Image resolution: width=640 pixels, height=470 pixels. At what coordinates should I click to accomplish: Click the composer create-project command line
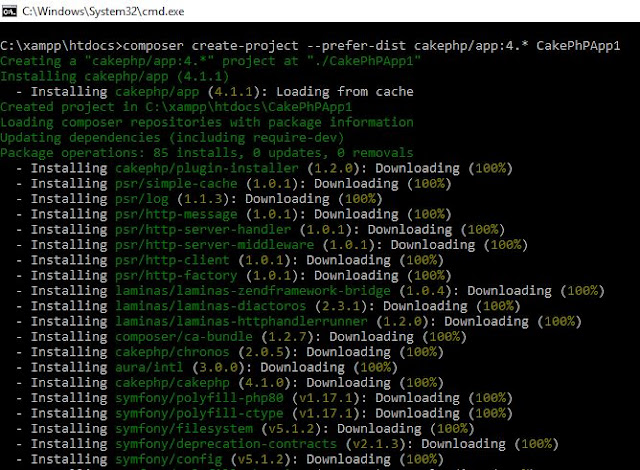(310, 46)
